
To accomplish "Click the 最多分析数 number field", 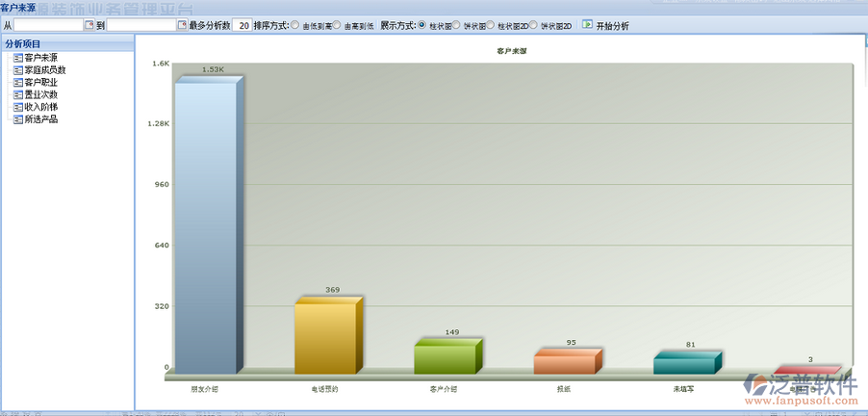I will pos(243,25).
